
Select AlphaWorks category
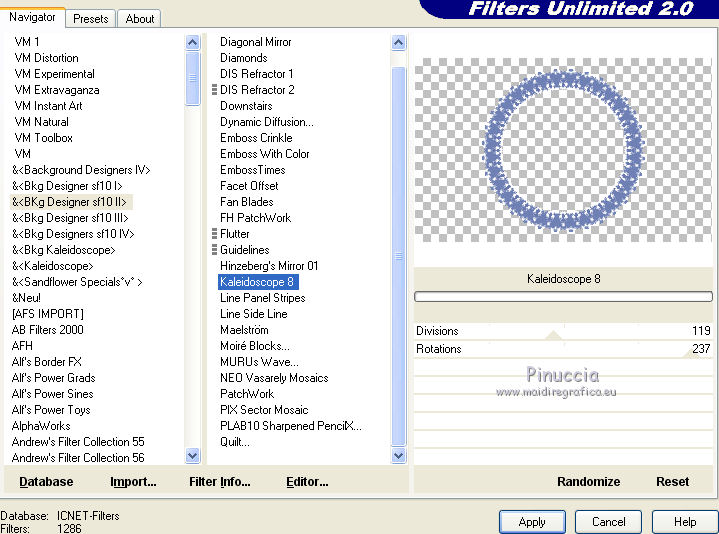pos(41,426)
